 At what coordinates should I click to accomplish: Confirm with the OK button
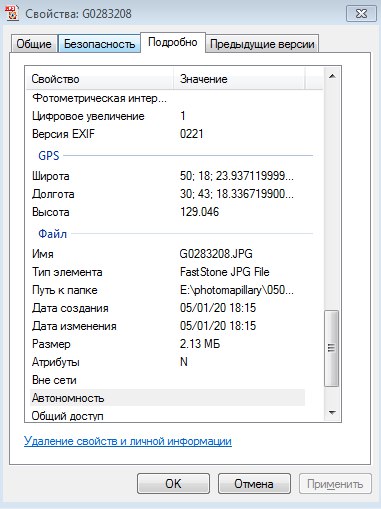(x=173, y=484)
